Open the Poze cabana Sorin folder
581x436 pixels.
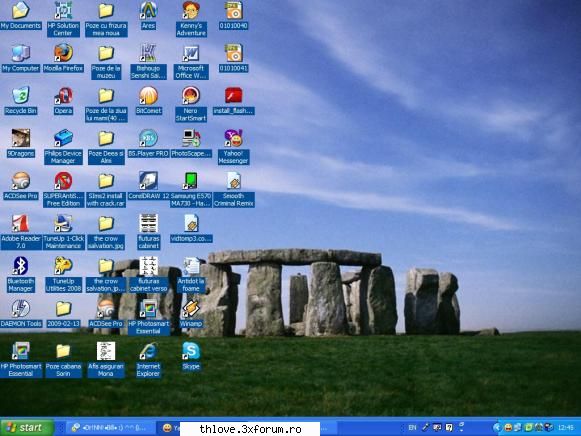63,359
